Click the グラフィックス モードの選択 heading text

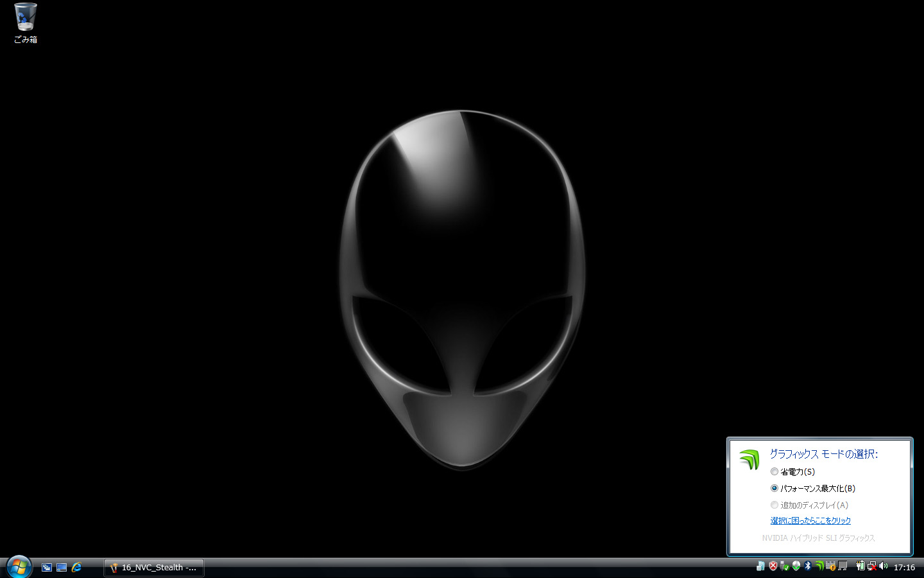tap(824, 454)
